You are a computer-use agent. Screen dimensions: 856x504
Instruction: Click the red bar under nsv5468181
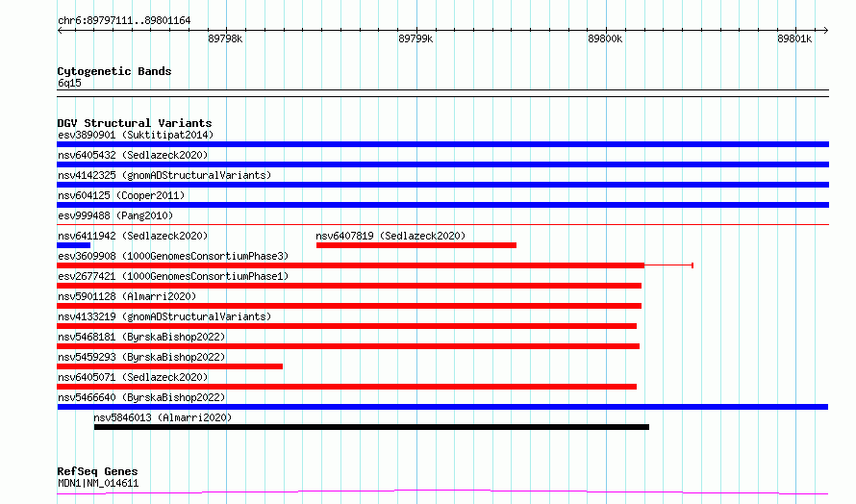(x=348, y=346)
